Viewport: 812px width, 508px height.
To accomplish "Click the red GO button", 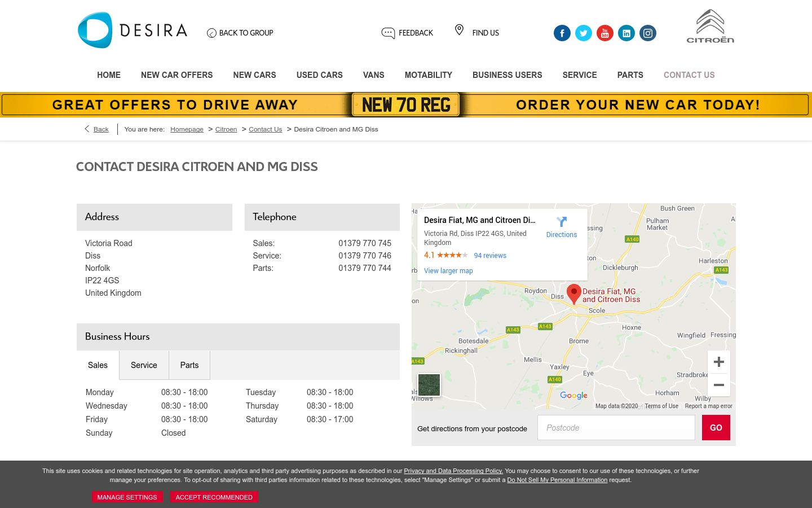I will click(x=716, y=428).
